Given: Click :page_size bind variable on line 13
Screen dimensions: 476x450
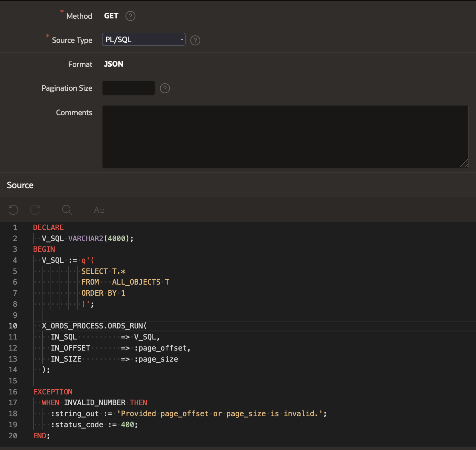Looking at the screenshot, I should click(x=156, y=359).
